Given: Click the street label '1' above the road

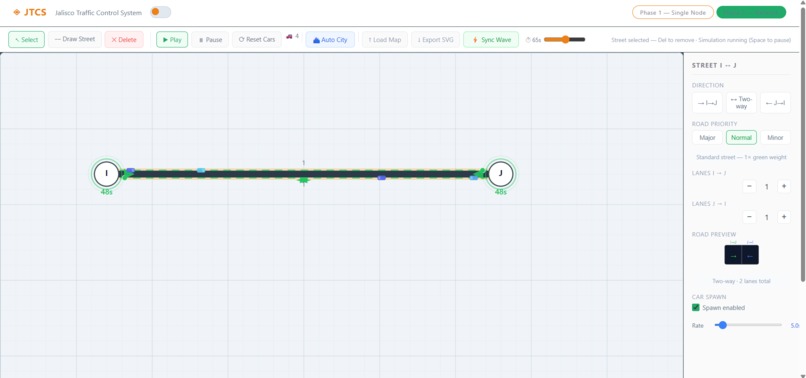Looking at the screenshot, I should [x=303, y=163].
